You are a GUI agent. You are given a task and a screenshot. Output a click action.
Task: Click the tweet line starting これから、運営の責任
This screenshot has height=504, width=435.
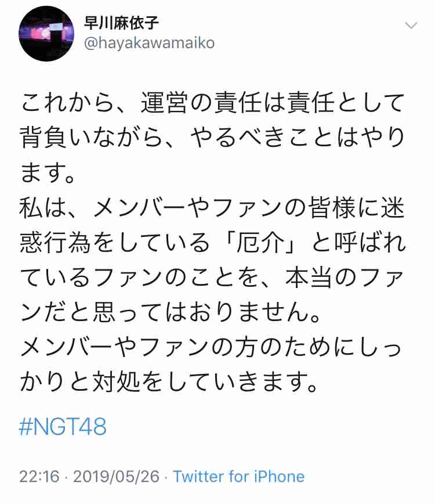coord(212,103)
